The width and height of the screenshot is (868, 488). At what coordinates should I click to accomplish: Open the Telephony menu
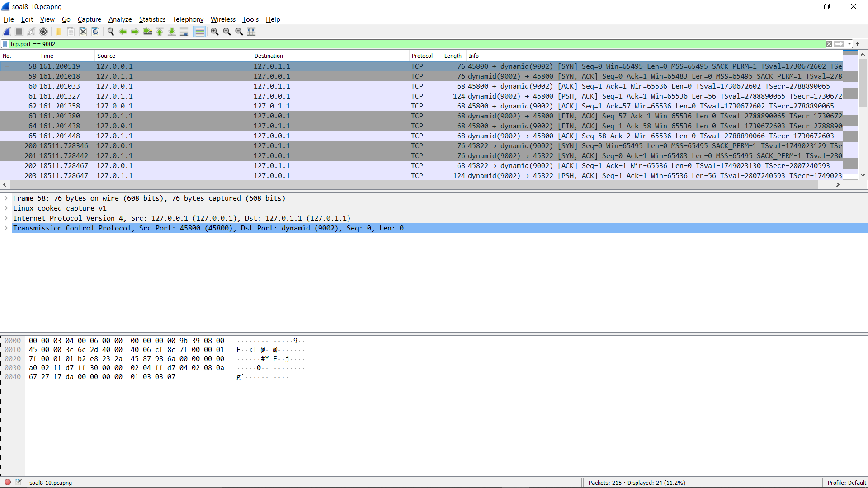click(188, 19)
